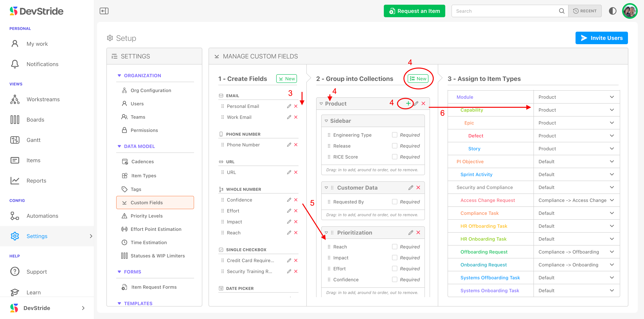The width and height of the screenshot is (644, 319).
Task: Click the search magnifier icon
Action: click(x=561, y=11)
